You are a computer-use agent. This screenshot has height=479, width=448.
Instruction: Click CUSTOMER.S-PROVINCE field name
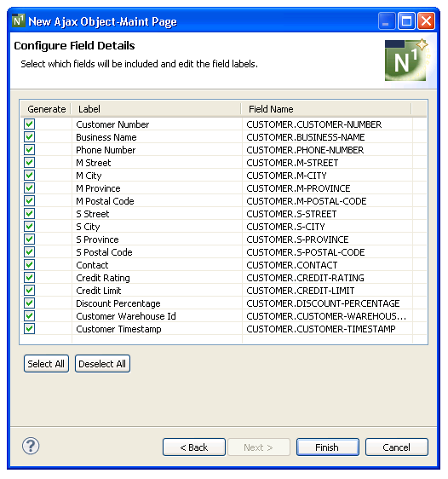click(297, 240)
